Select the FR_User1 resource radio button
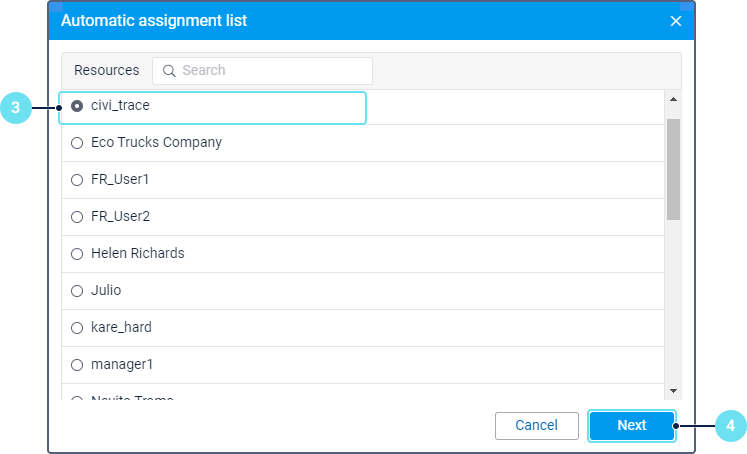 77,180
